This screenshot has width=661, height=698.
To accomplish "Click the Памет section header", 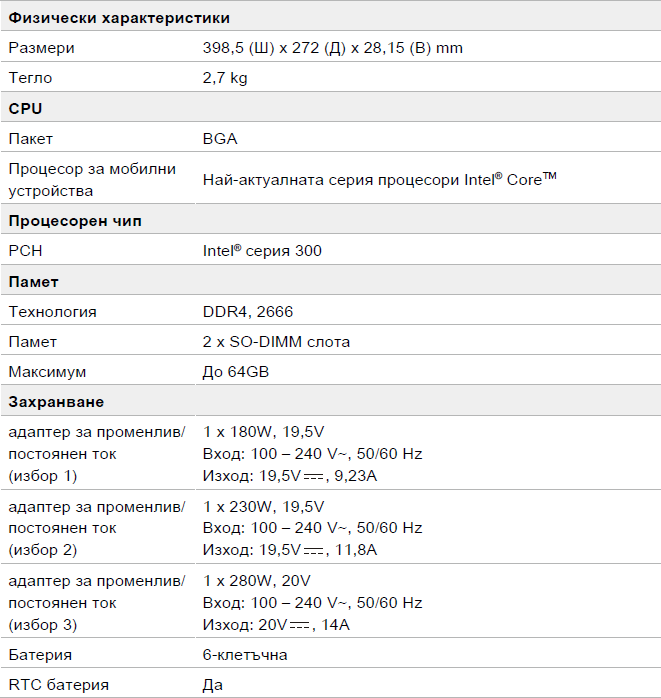I will coord(33,282).
